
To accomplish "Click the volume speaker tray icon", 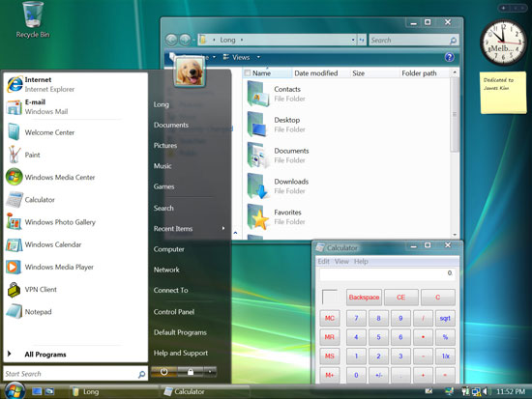I will point(486,391).
